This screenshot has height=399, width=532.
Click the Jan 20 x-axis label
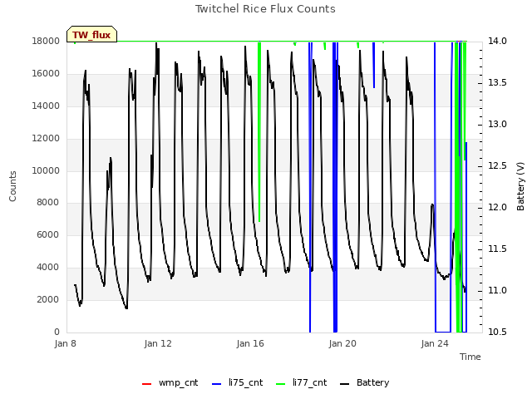tap(342, 343)
